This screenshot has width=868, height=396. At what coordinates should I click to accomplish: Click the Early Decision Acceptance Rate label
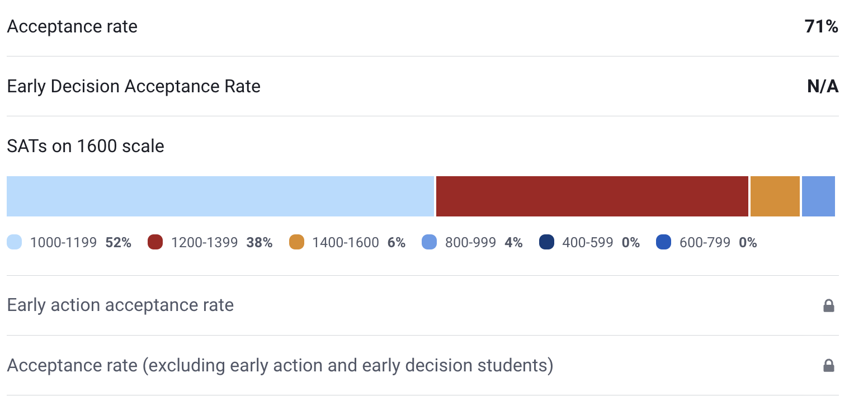[x=134, y=87]
